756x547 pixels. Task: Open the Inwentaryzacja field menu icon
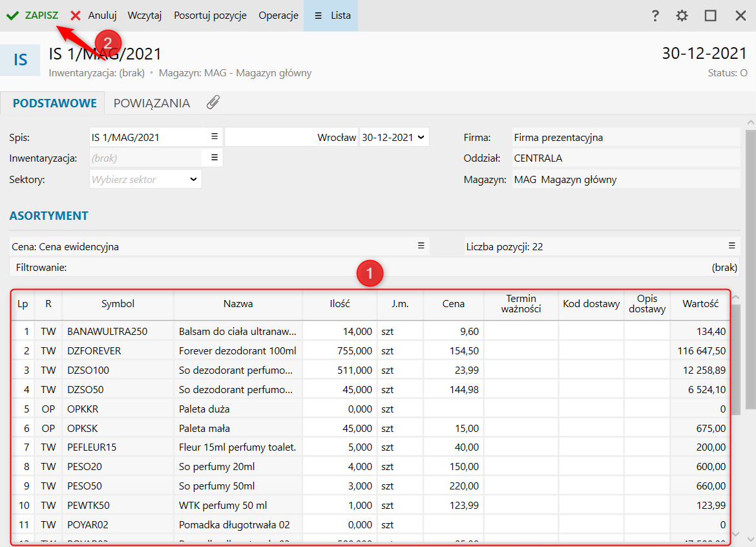click(215, 158)
